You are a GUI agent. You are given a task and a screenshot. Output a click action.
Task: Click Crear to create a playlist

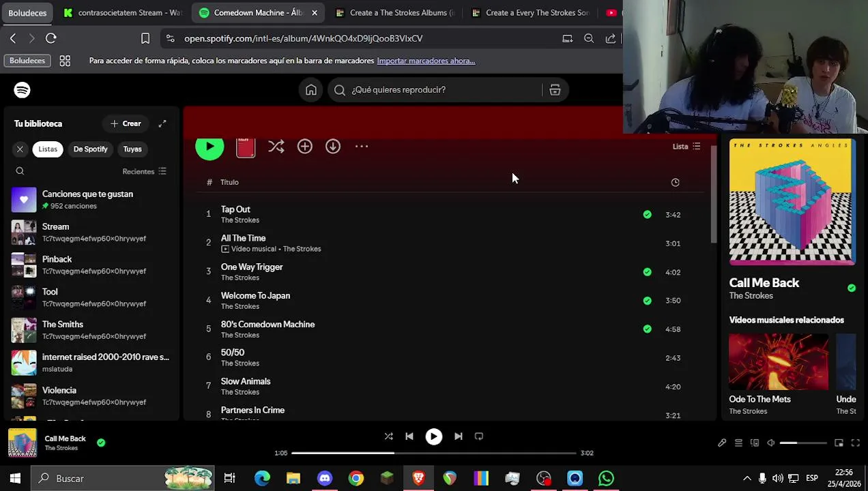[126, 124]
